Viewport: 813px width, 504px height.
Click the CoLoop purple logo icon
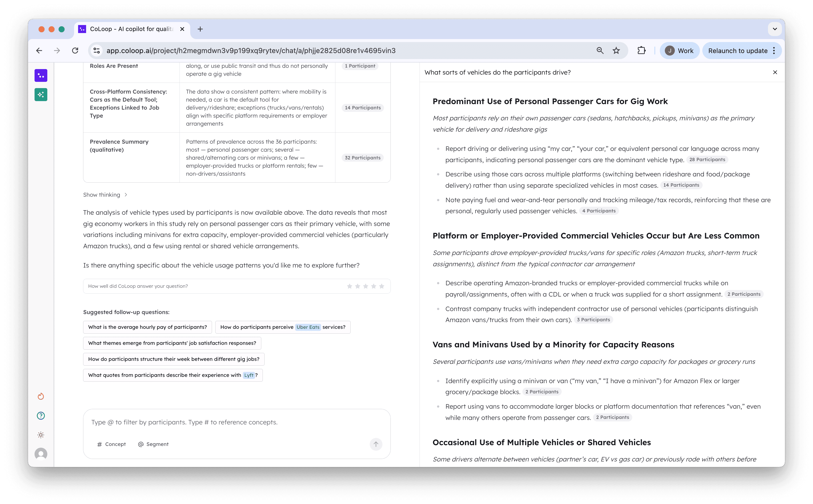41,76
